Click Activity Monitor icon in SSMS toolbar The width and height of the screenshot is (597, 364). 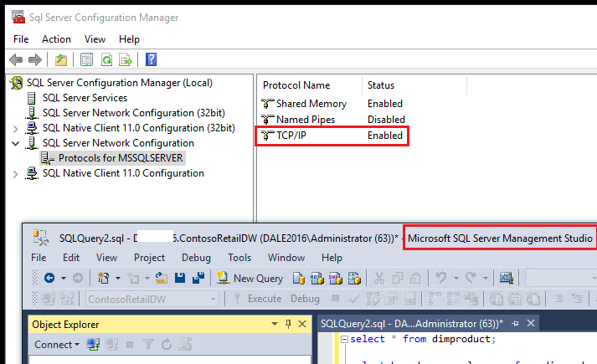(x=507, y=278)
